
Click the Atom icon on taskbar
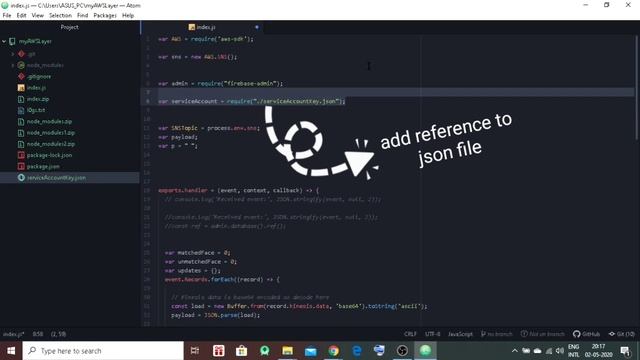(425, 351)
